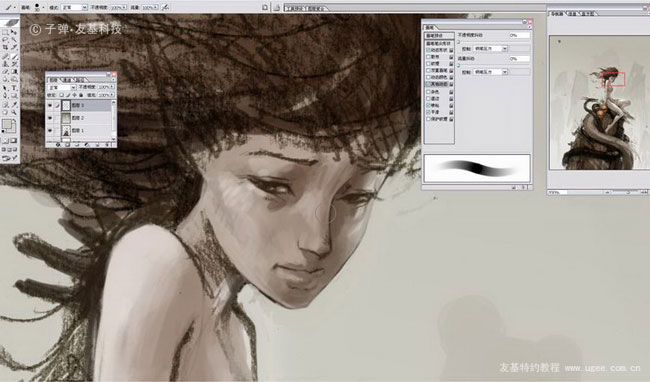Viewport: 650px width, 382px height.
Task: Open the blend mode dropdown in options bar
Action: pos(74,7)
